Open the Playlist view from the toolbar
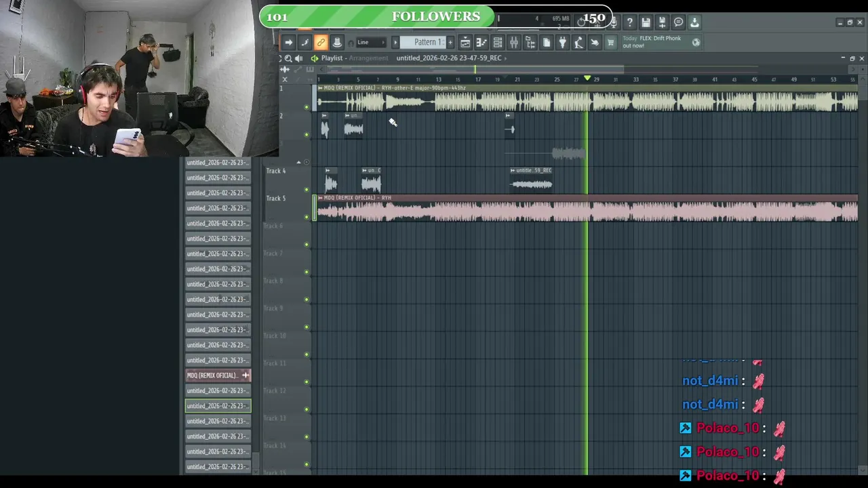The width and height of the screenshot is (868, 488). (x=465, y=42)
